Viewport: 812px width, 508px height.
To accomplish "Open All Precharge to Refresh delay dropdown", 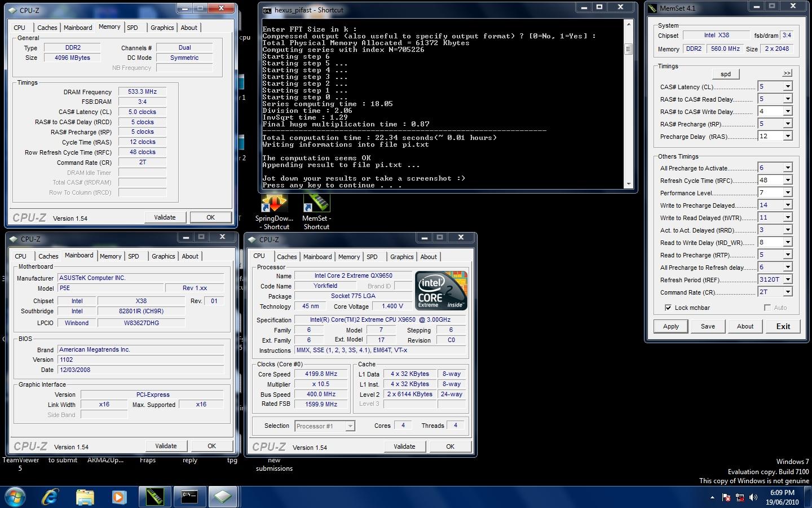I will click(788, 267).
